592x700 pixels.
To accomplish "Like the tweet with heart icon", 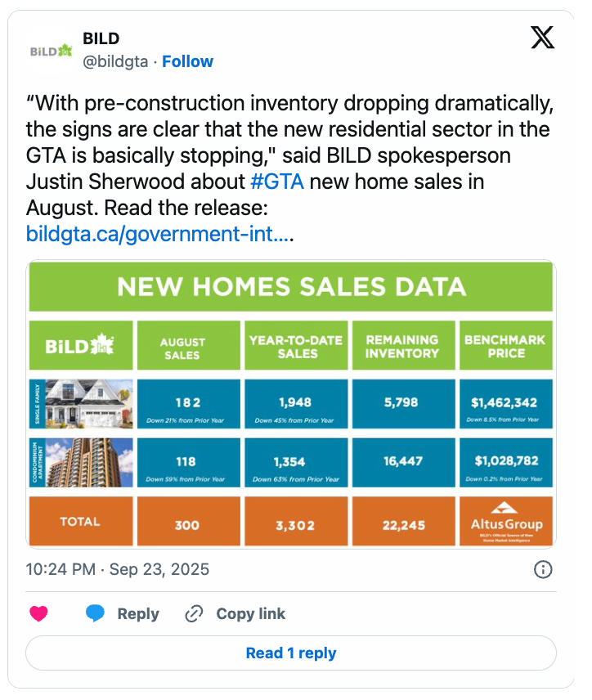I will pyautogui.click(x=39, y=614).
